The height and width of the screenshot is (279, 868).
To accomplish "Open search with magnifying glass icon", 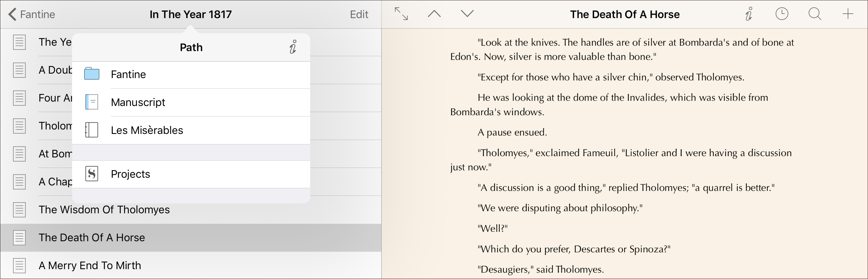I will click(x=815, y=14).
